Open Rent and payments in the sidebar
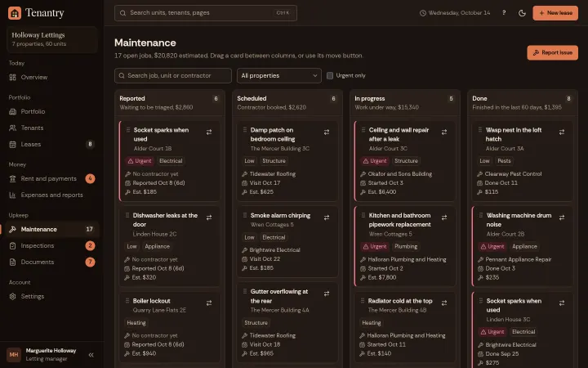Screen dimensions: 588x368 point(51,179)
